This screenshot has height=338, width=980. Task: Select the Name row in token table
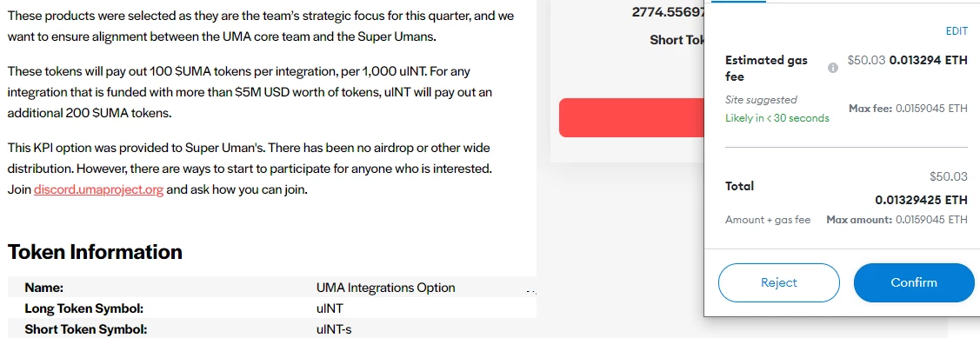pyautogui.click(x=272, y=288)
